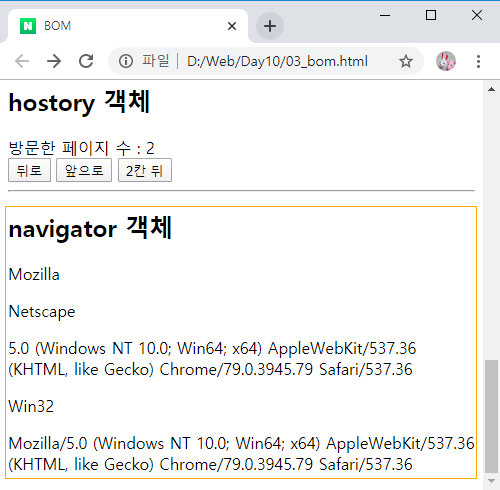The image size is (500, 490).
Task: Reload the page with refresh icon
Action: coord(86,61)
